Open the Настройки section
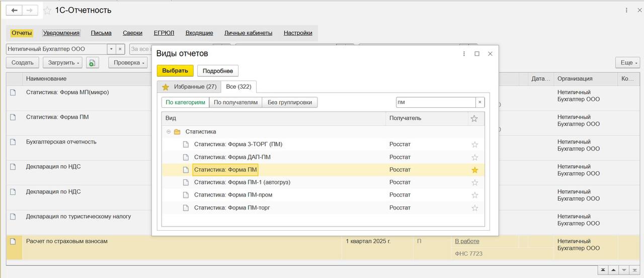 tap(298, 33)
